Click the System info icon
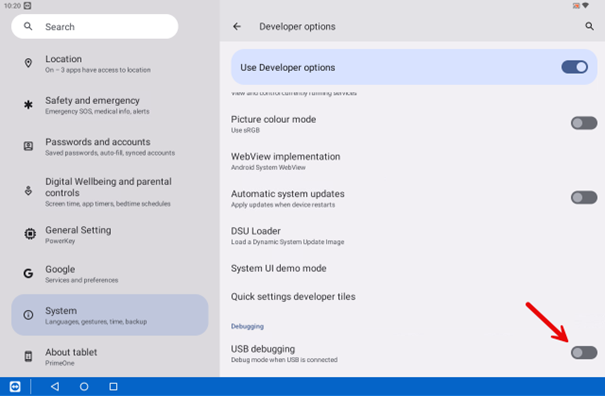The height and width of the screenshot is (396, 605). tap(28, 315)
